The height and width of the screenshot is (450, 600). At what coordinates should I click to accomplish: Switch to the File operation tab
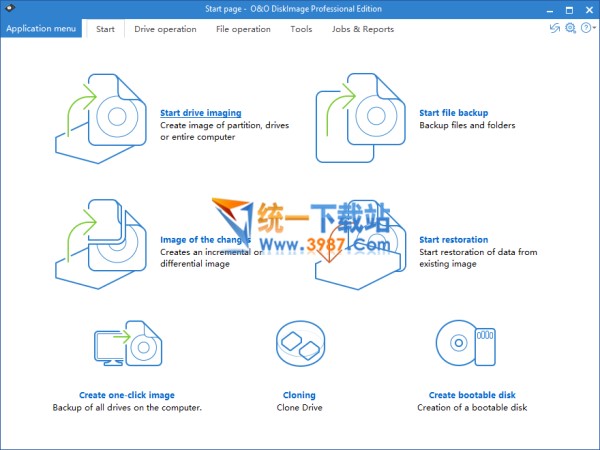(243, 29)
